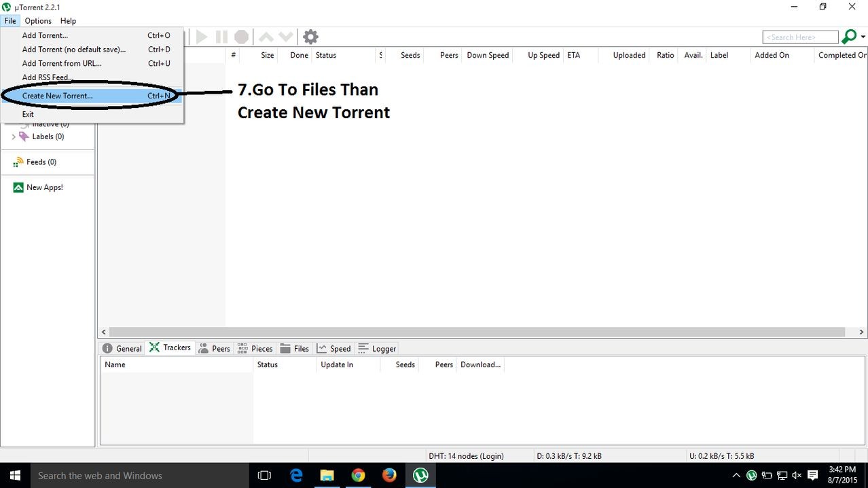
Task: Sort torrent list by Seeds column
Action: [x=405, y=55]
